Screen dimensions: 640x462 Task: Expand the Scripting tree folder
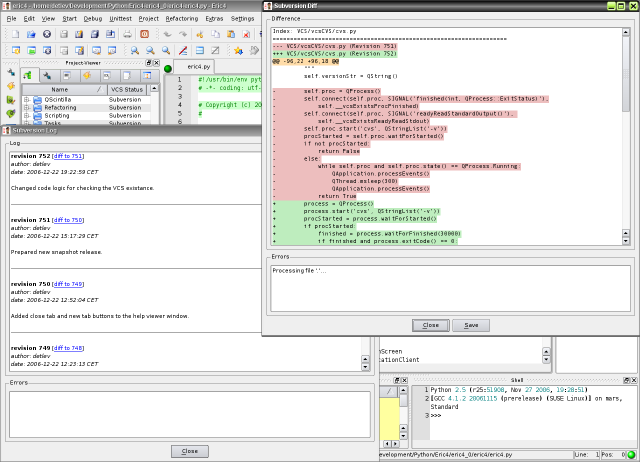pyautogui.click(x=27, y=116)
